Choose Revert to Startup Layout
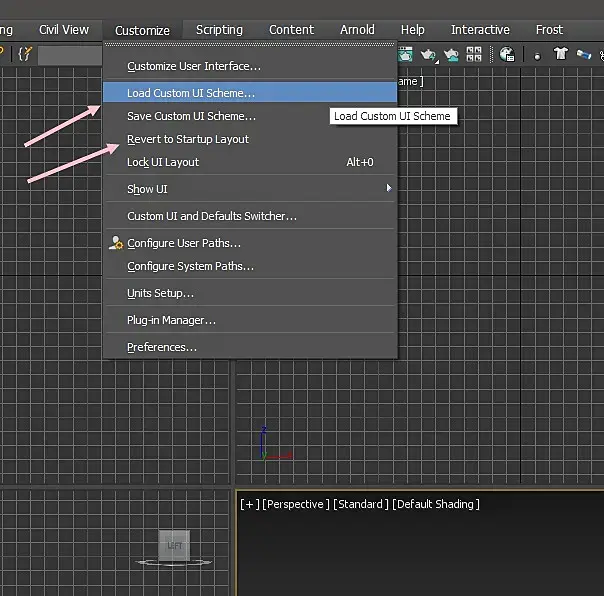This screenshot has height=596, width=604. pyautogui.click(x=188, y=139)
